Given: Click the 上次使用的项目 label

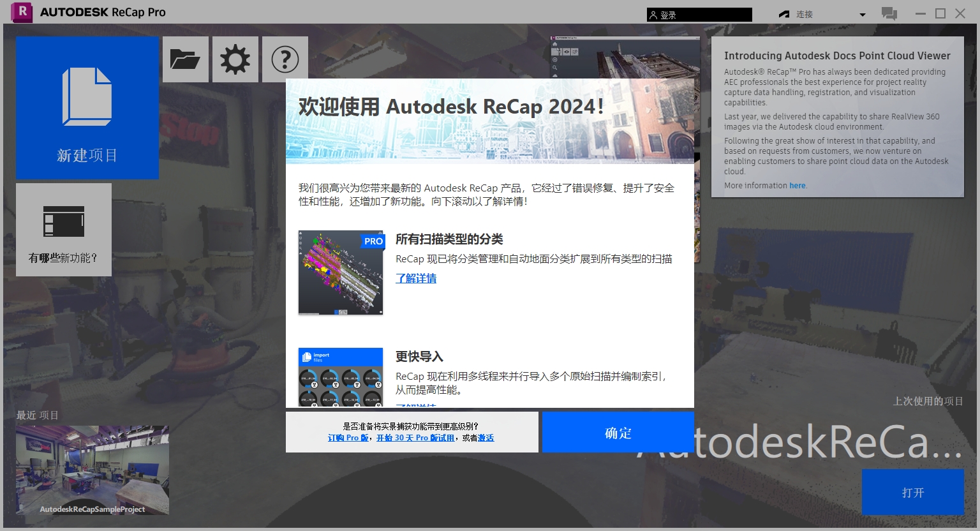Looking at the screenshot, I should [928, 401].
